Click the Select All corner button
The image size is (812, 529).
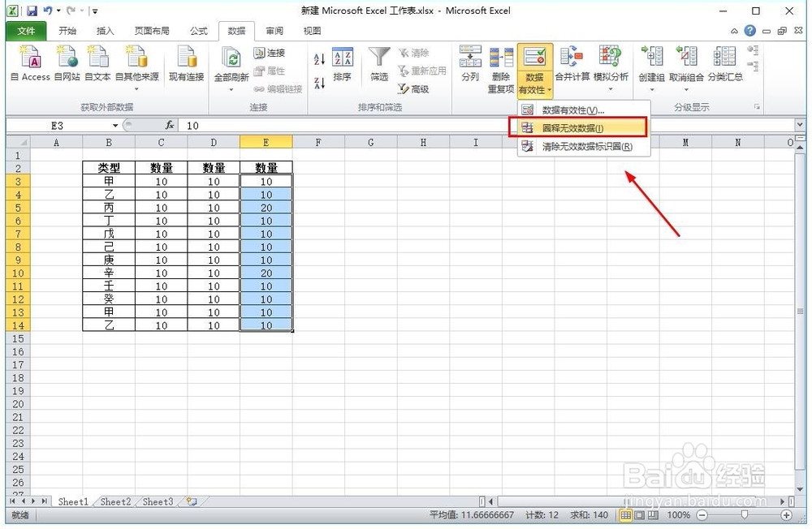point(18,142)
